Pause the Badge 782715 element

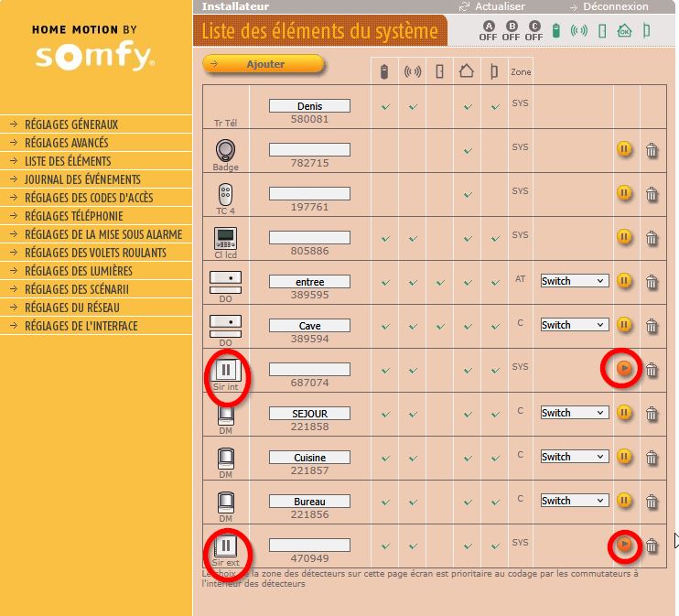[624, 149]
